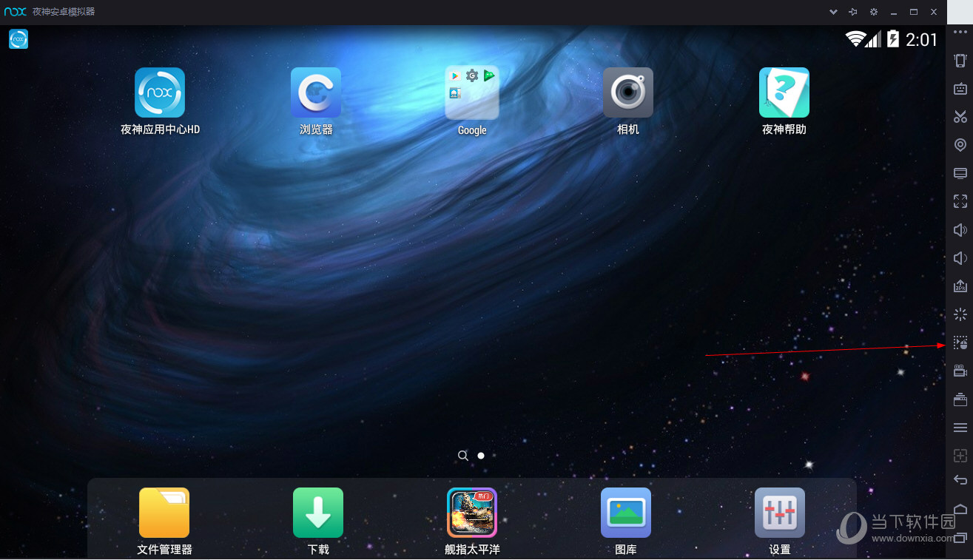Click the install APK icon
973x560 pixels.
pos(960,286)
